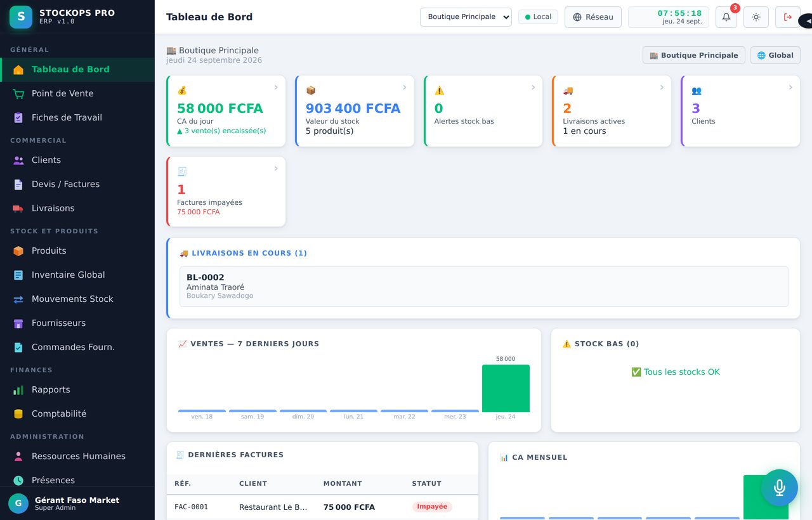Open the Fournisseurs store icon
812x520 pixels.
click(x=18, y=323)
